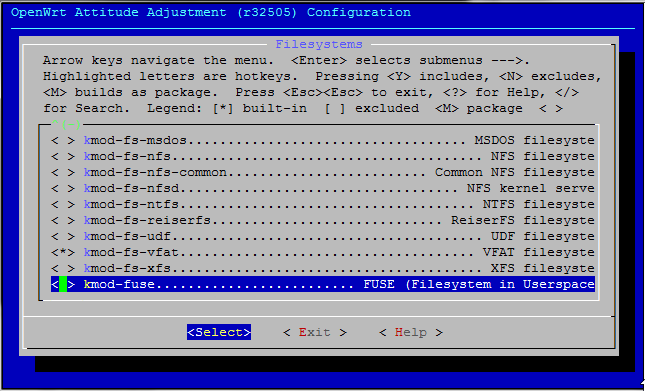This screenshot has width=645, height=391.
Task: Toggle the kmod-fs-nfsd selection brackets
Action: pos(63,189)
